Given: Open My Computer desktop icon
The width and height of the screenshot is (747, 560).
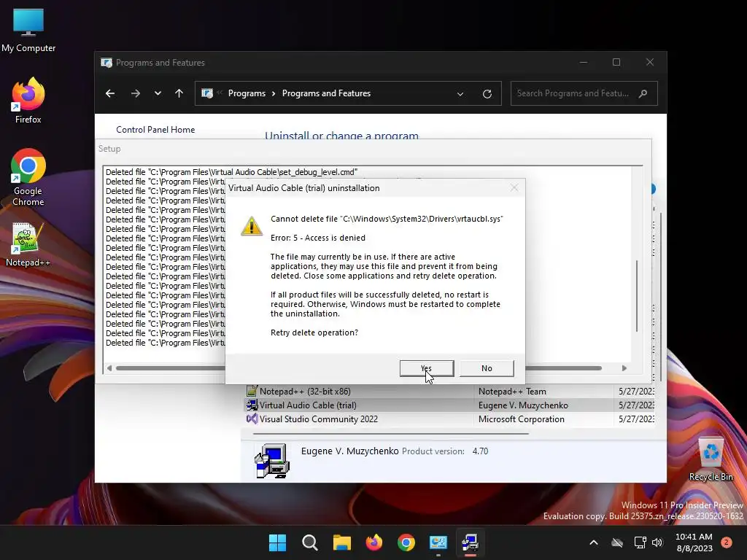Looking at the screenshot, I should pos(28,30).
